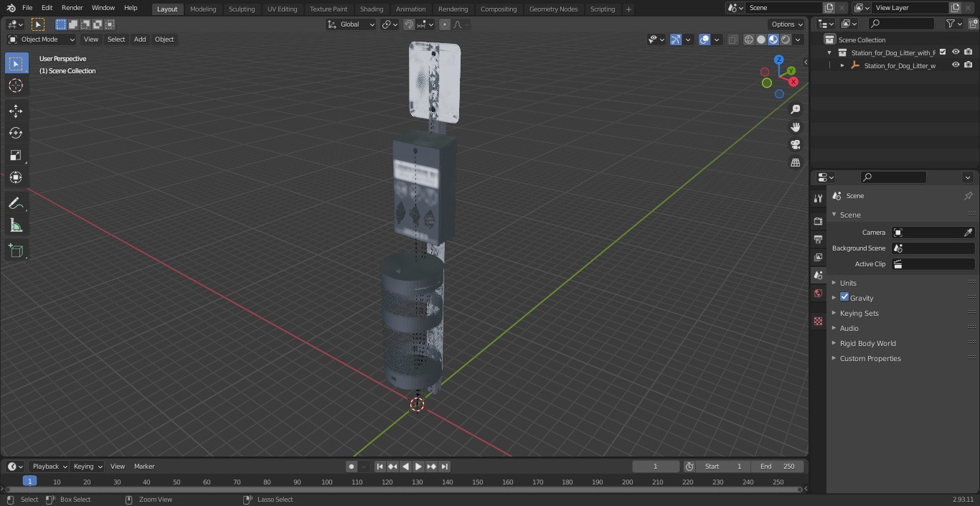The height and width of the screenshot is (506, 980).
Task: Open the World properties tab
Action: 818,293
